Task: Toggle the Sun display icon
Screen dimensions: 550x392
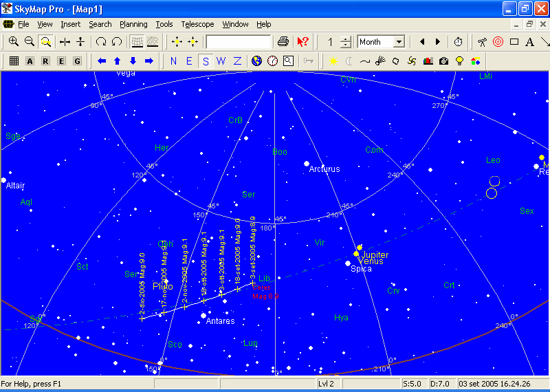Action: (333, 61)
